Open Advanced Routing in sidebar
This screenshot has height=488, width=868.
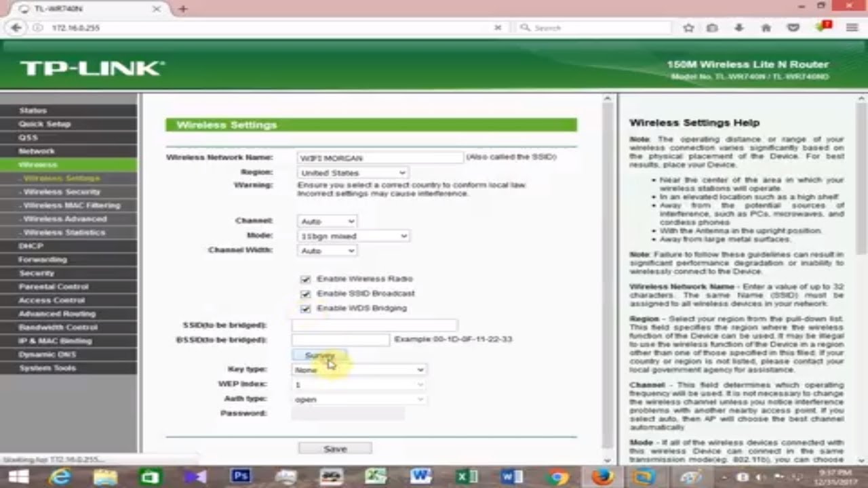[x=68, y=314]
